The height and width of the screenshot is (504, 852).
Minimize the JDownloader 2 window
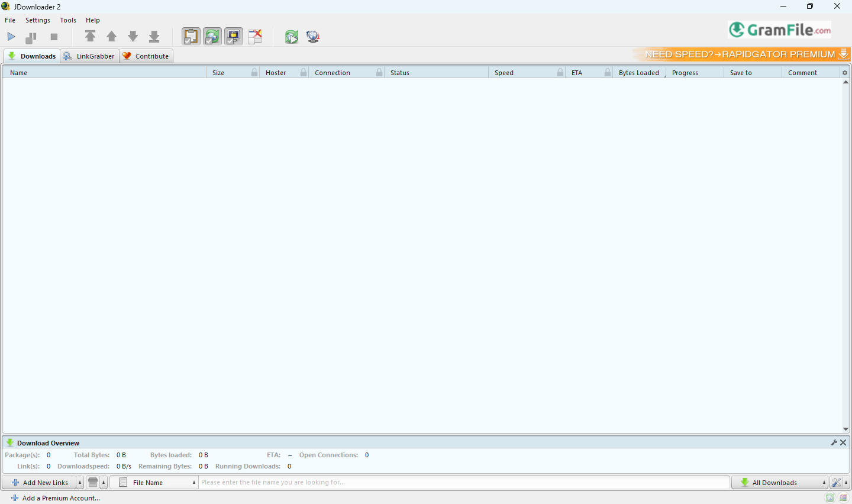point(783,7)
